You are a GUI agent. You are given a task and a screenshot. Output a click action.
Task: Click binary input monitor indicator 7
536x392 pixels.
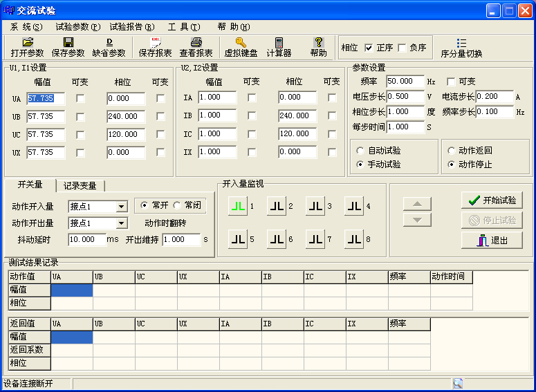coord(315,239)
